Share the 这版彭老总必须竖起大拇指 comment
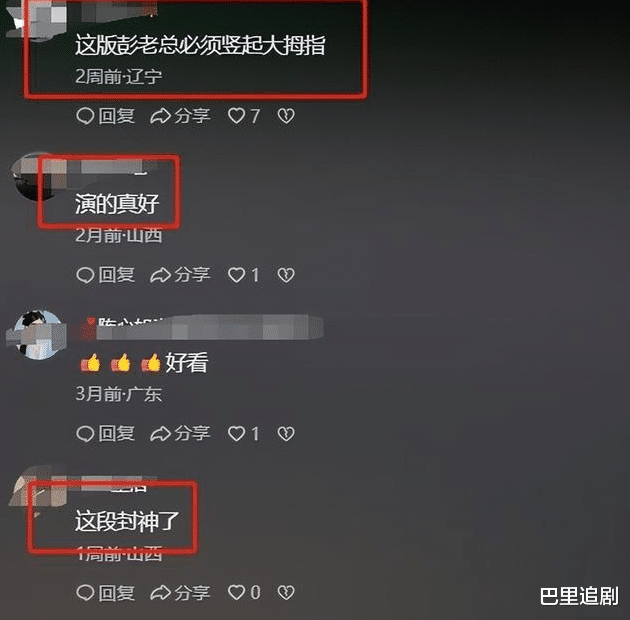 click(x=180, y=116)
